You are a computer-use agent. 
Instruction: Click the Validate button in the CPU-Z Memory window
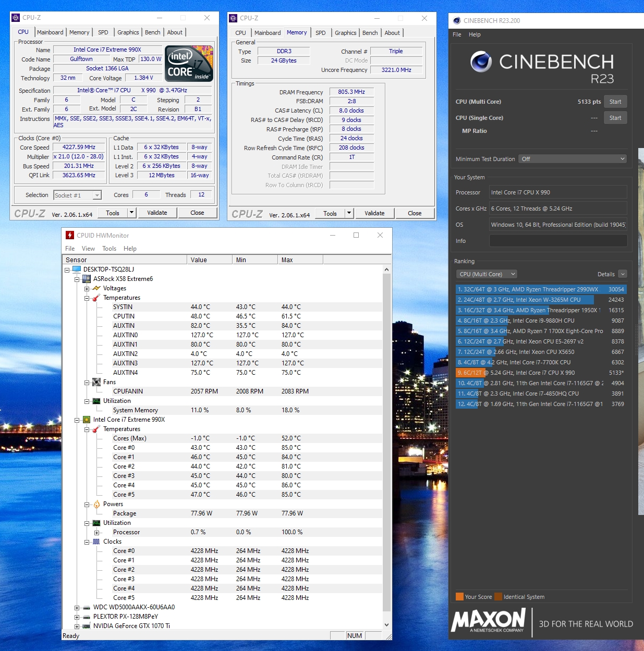click(374, 213)
